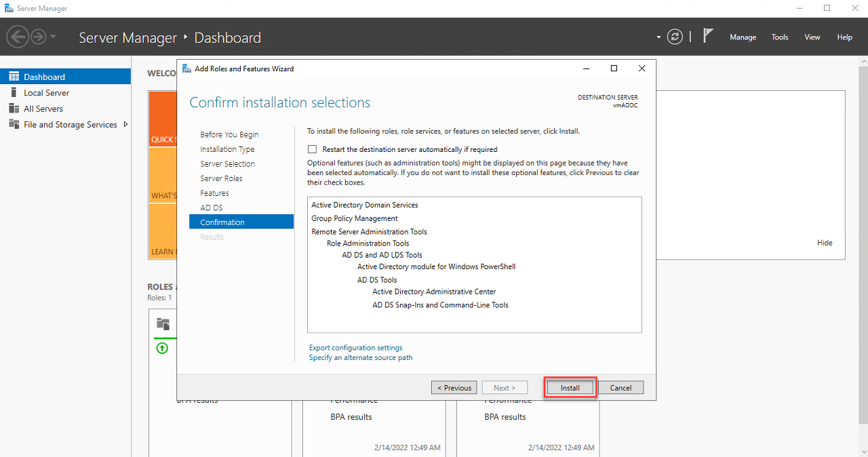Click Role Administration Tools entry
The width and height of the screenshot is (868, 457).
point(368,243)
